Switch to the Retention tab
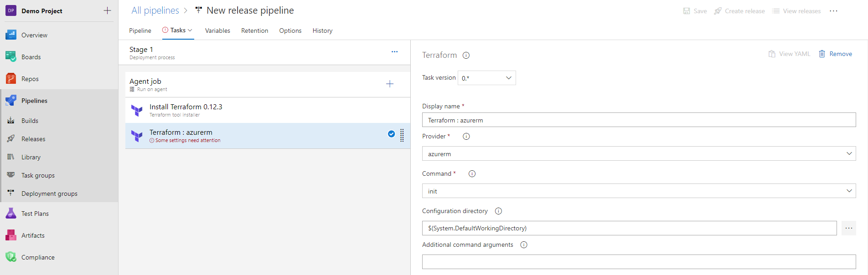 (254, 31)
